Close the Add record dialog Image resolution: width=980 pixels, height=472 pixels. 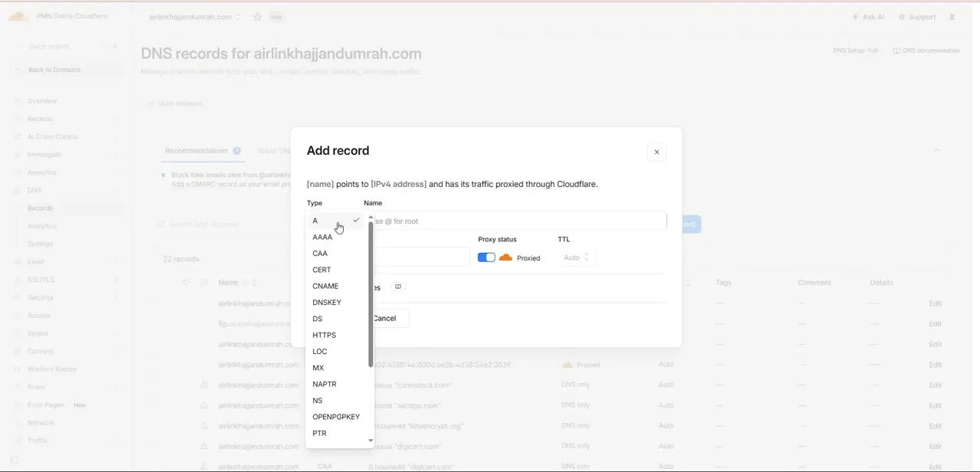(656, 152)
